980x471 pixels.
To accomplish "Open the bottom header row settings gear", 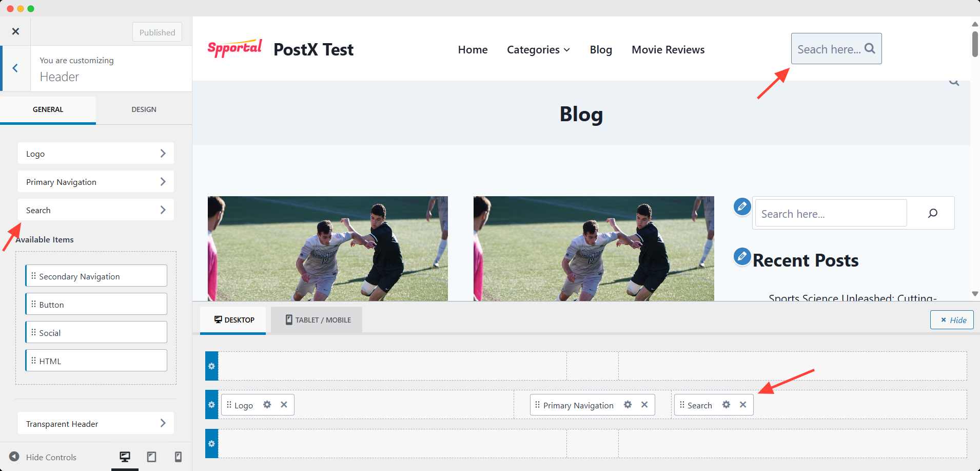I will [x=211, y=444].
